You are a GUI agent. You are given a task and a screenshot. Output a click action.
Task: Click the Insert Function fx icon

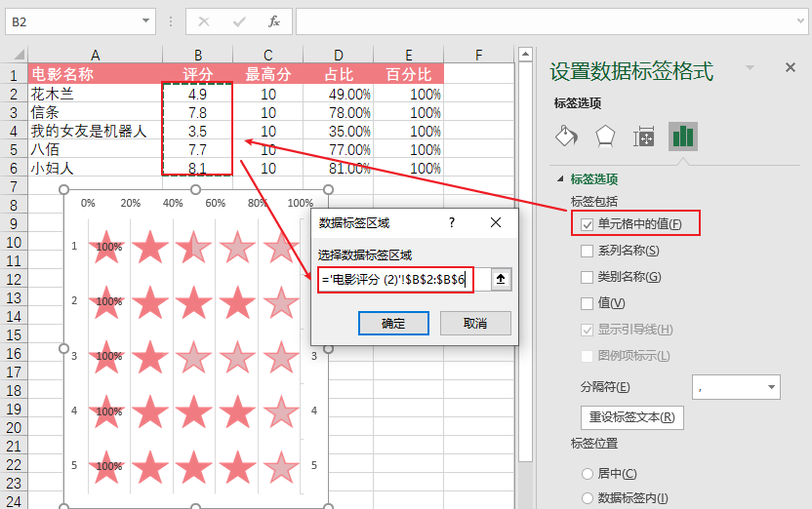pyautogui.click(x=274, y=21)
